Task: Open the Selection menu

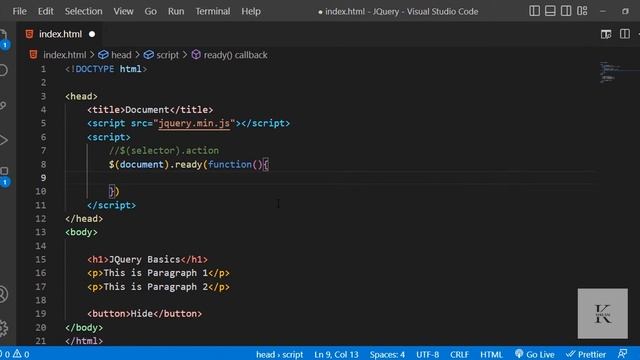Action: click(x=83, y=11)
